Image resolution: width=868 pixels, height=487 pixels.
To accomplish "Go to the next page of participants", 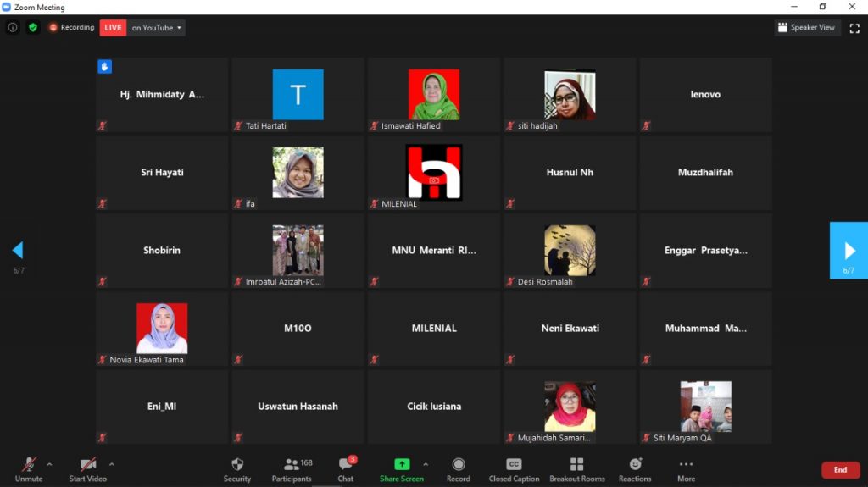I will click(x=849, y=251).
